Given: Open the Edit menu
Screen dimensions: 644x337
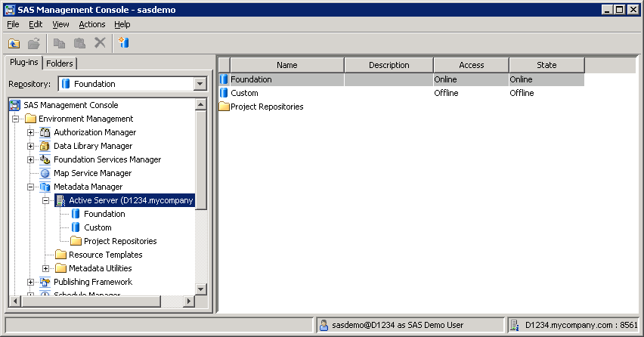Looking at the screenshot, I should pyautogui.click(x=36, y=24).
